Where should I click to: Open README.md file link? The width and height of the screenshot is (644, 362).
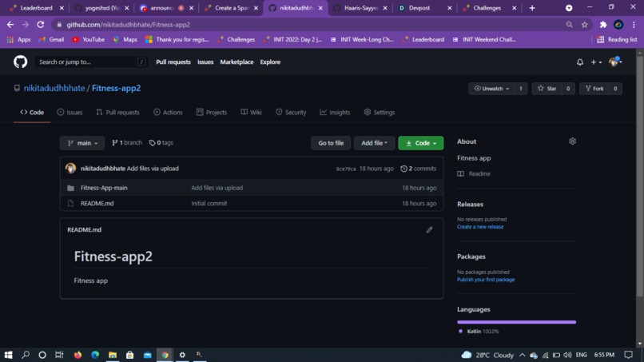click(97, 204)
